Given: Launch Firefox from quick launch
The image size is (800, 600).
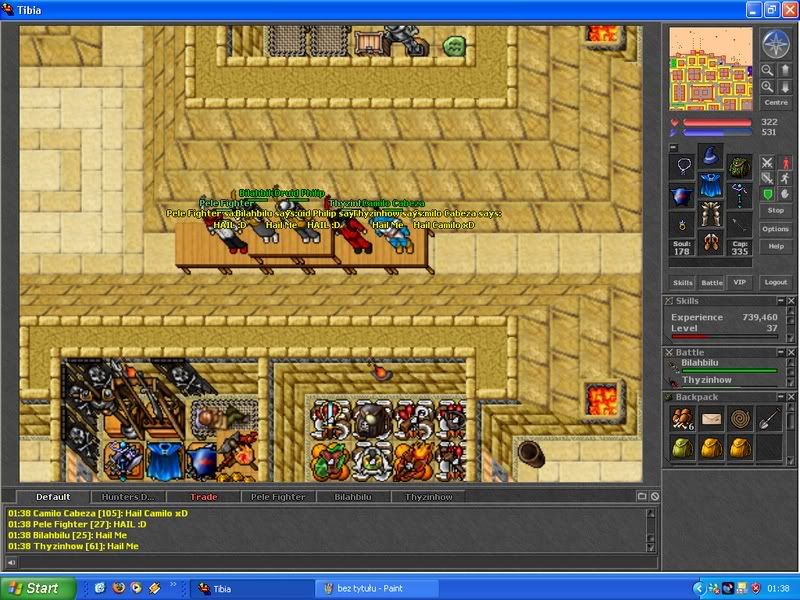Looking at the screenshot, I should click(x=118, y=588).
